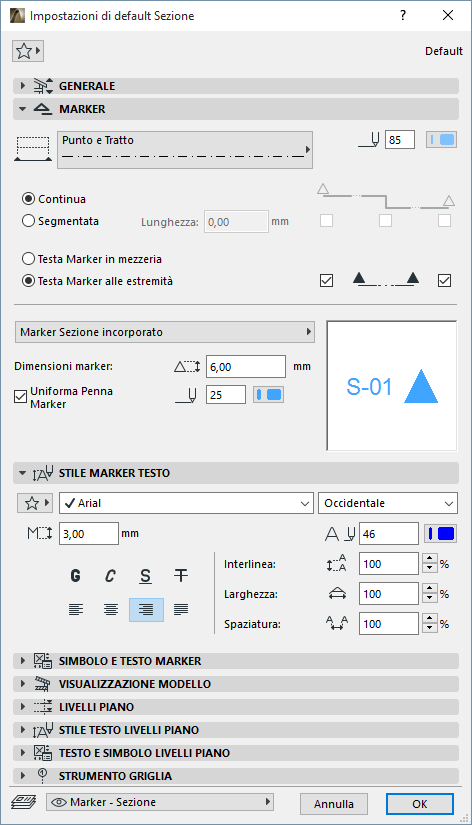Align marker text to the left

coord(76,610)
